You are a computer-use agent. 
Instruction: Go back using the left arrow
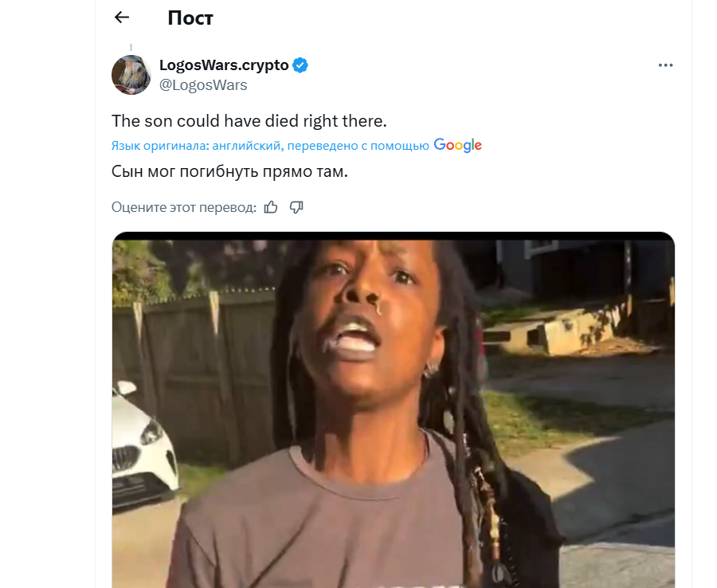click(122, 18)
